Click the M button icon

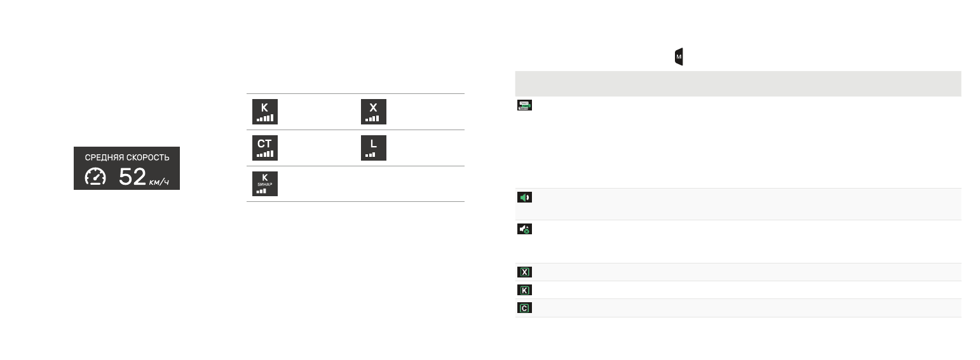(679, 57)
